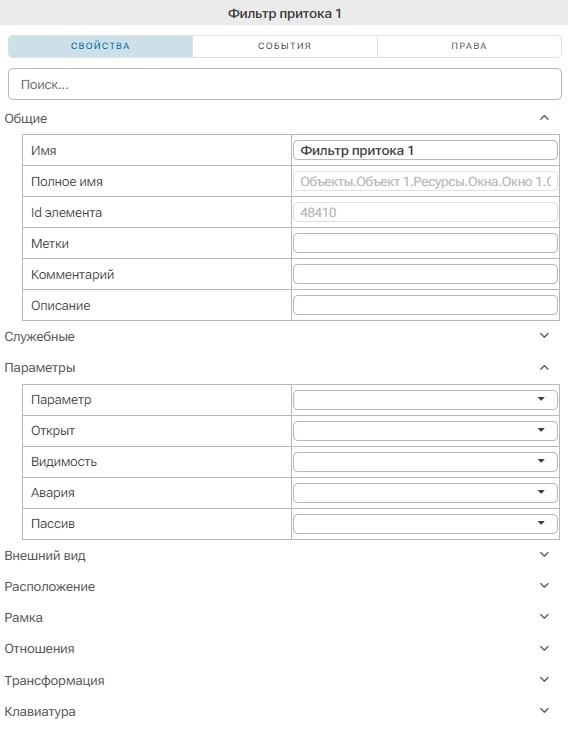
Task: Switch to the События tab
Action: 284,46
